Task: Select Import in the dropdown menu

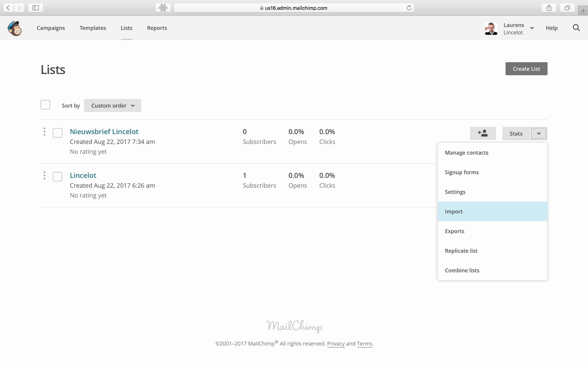Action: pyautogui.click(x=492, y=212)
